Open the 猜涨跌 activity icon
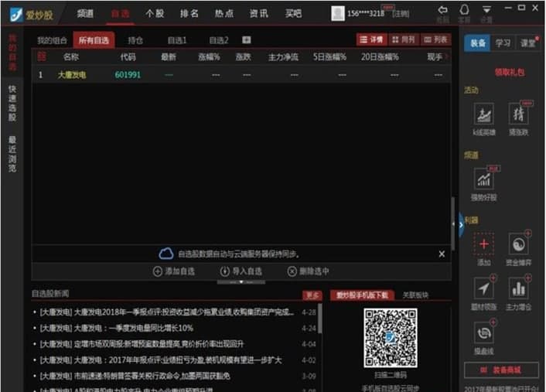This screenshot has width=546, height=392. click(518, 113)
